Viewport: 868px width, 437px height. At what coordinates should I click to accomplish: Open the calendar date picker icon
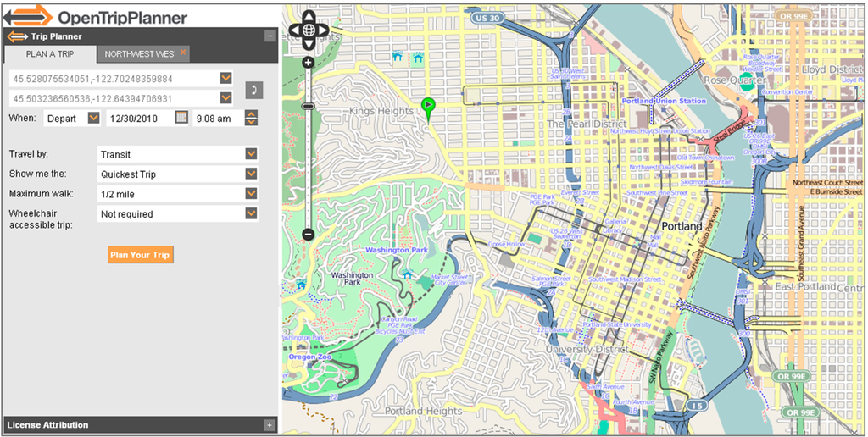click(x=181, y=118)
